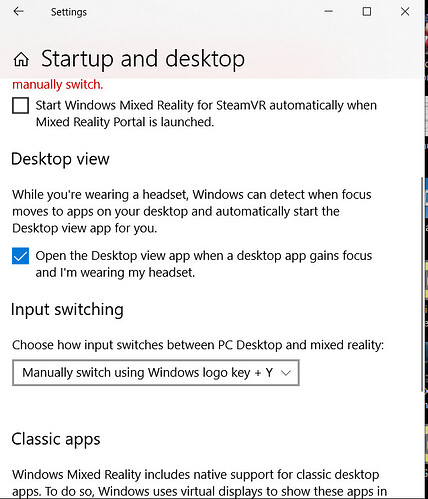Click the Desktop view section heading

coord(60,159)
